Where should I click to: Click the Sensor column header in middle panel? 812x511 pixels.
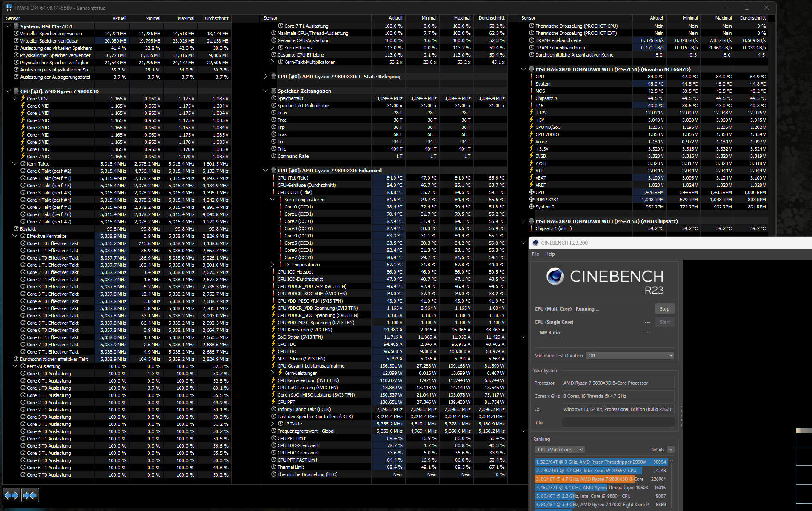click(x=315, y=18)
